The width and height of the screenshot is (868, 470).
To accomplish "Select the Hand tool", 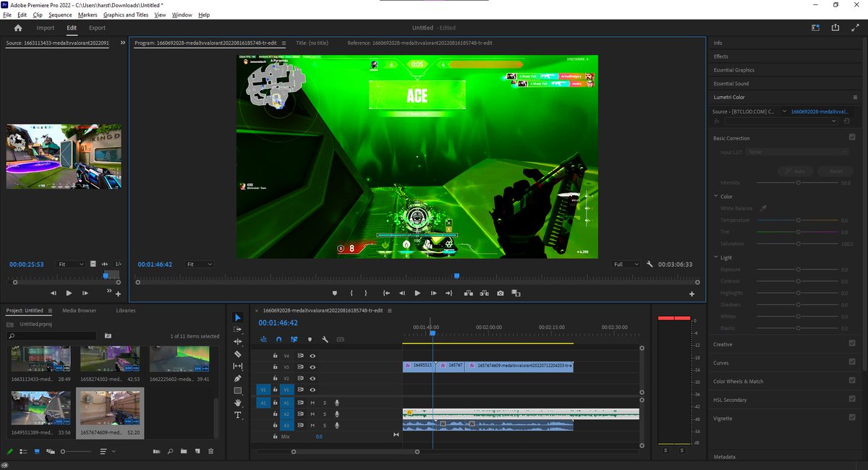I will click(x=239, y=403).
